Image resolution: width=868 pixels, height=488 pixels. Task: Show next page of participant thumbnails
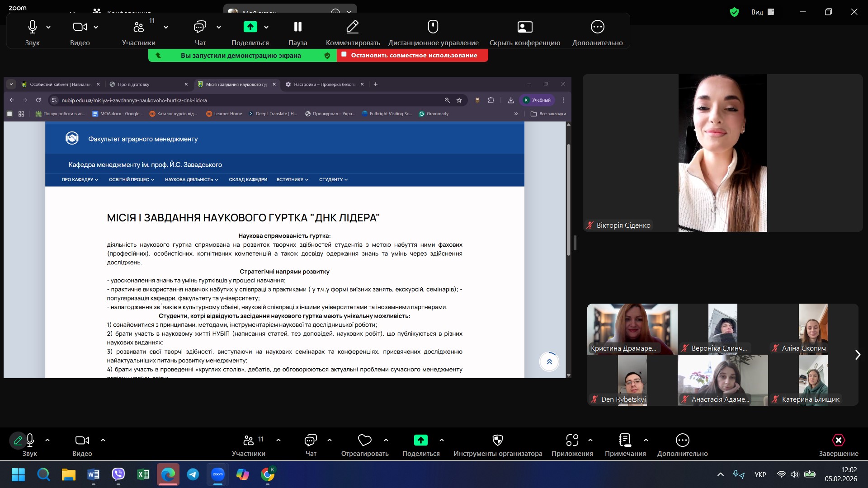[x=858, y=355]
